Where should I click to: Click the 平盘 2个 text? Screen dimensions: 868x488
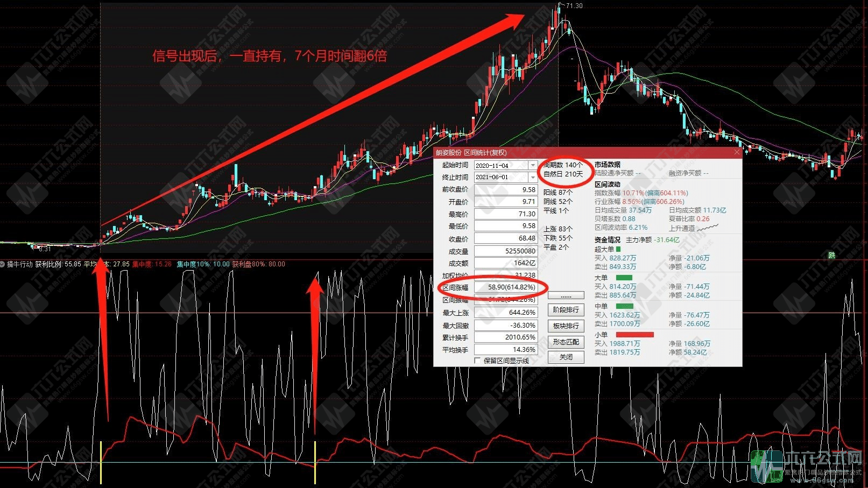click(x=556, y=247)
